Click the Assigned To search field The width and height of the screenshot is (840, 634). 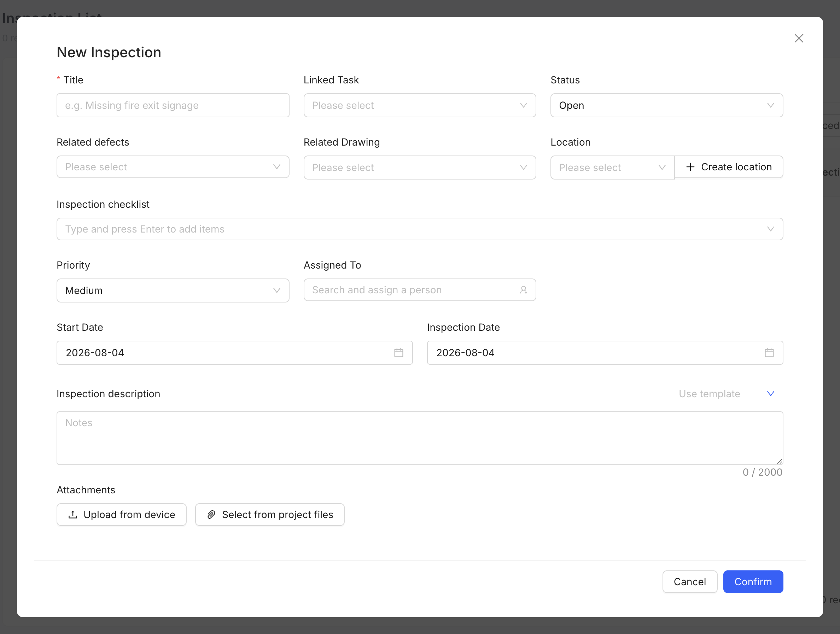coord(420,290)
